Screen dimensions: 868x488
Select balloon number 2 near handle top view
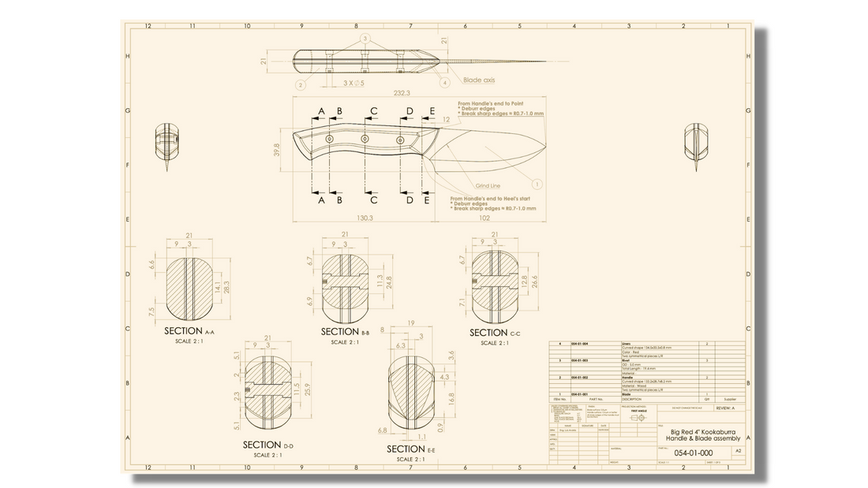click(301, 84)
